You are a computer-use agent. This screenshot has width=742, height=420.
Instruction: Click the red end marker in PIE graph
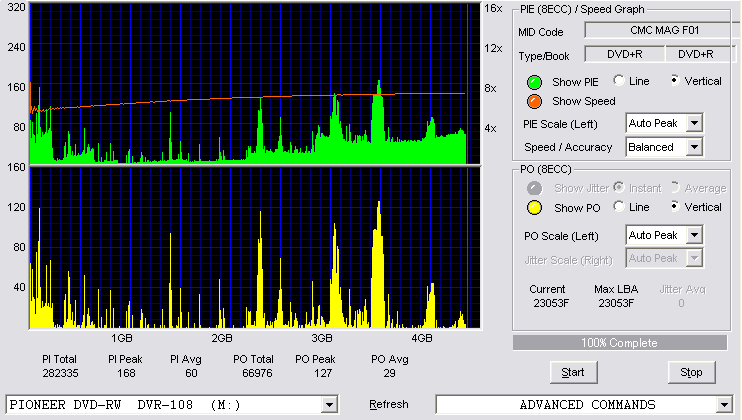click(468, 84)
